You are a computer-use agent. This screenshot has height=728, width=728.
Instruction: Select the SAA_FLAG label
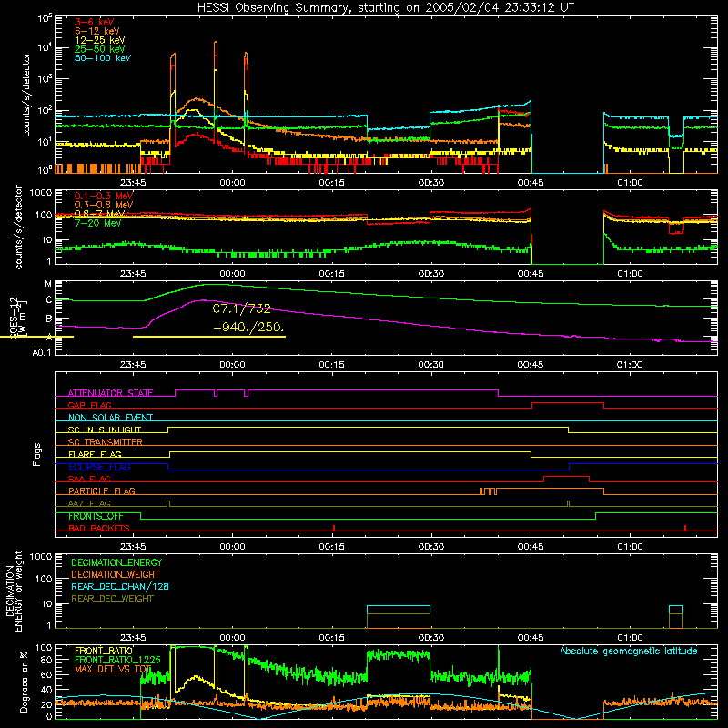pyautogui.click(x=89, y=479)
